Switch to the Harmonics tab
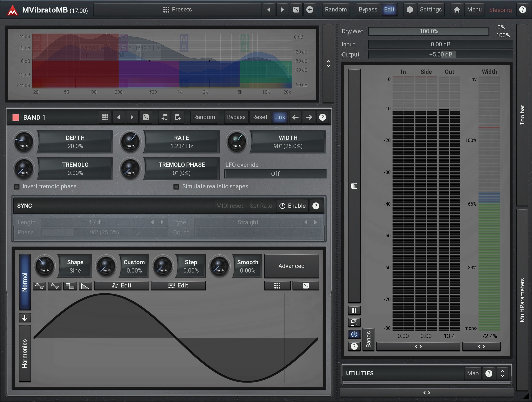532x402 pixels. (x=25, y=354)
